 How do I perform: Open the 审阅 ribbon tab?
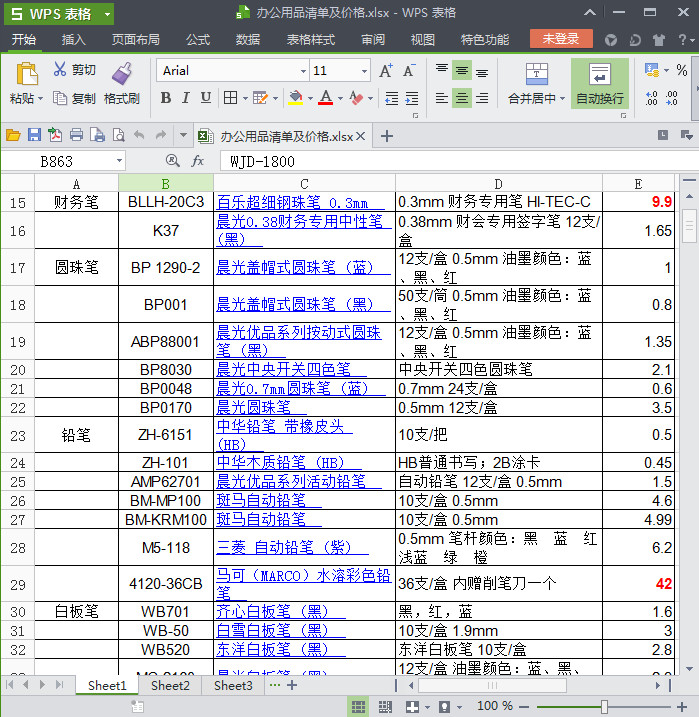[x=373, y=40]
